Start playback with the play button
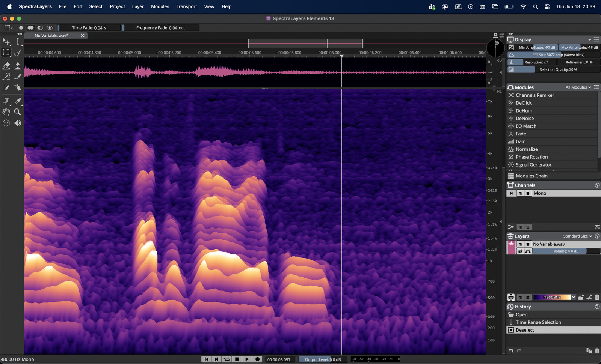 point(247,359)
